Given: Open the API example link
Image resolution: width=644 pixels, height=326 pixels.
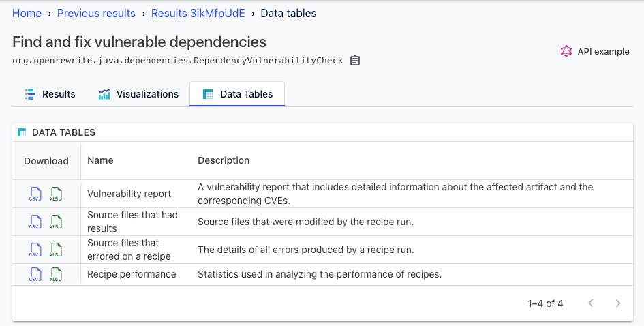Looking at the screenshot, I should (x=595, y=51).
